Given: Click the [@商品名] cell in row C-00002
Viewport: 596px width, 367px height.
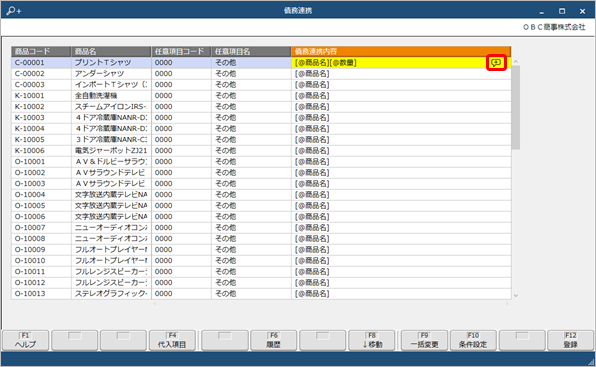Looking at the screenshot, I should coord(401,74).
